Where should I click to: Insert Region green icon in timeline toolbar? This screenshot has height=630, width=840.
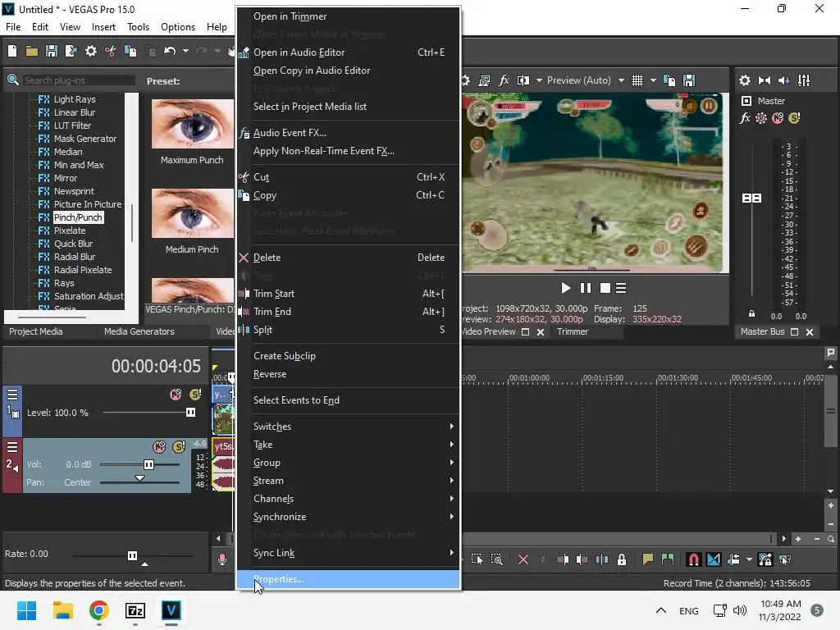[668, 559]
